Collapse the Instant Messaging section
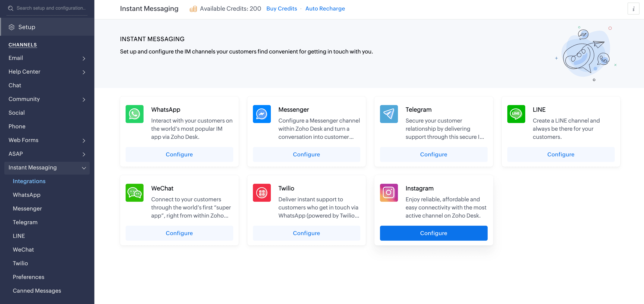The image size is (644, 304). (x=84, y=168)
